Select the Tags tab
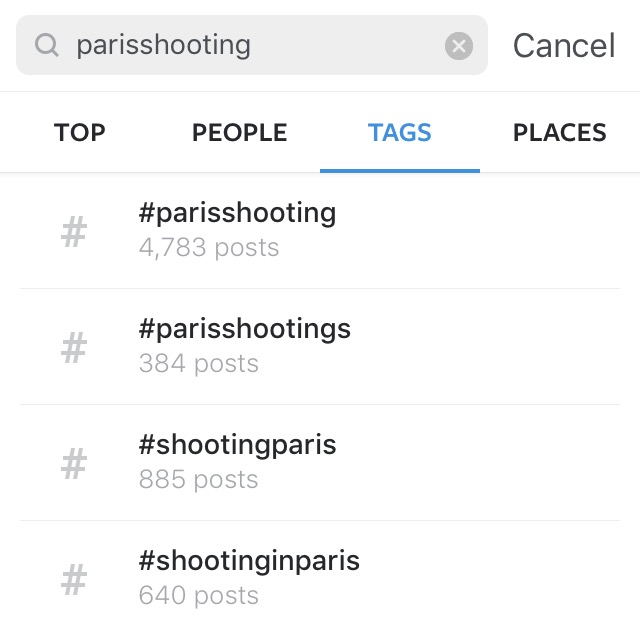 click(399, 132)
